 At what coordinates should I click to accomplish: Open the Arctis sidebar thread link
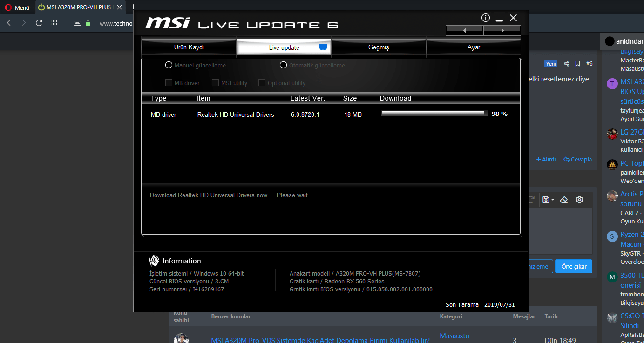pyautogui.click(x=632, y=199)
